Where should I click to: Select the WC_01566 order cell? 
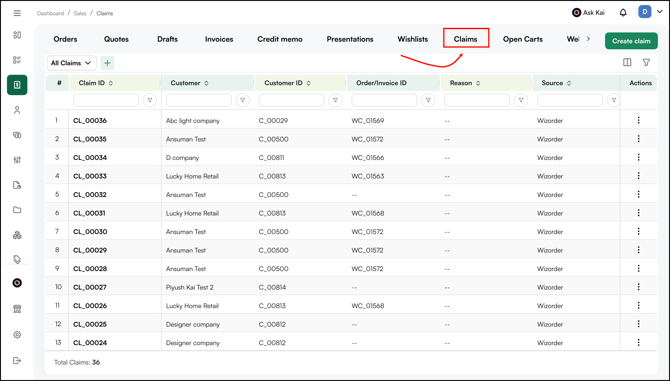coord(367,158)
